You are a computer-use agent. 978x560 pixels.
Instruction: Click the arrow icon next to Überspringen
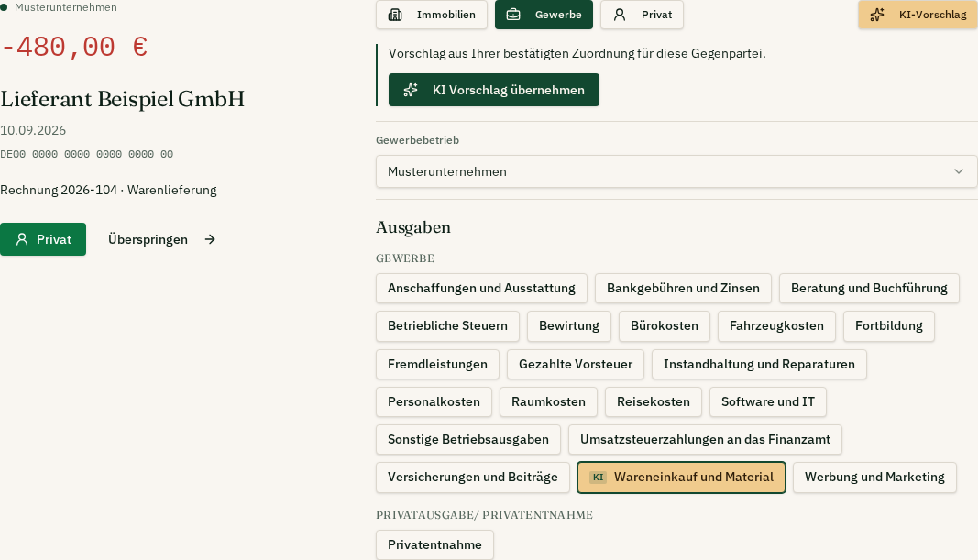coord(210,239)
